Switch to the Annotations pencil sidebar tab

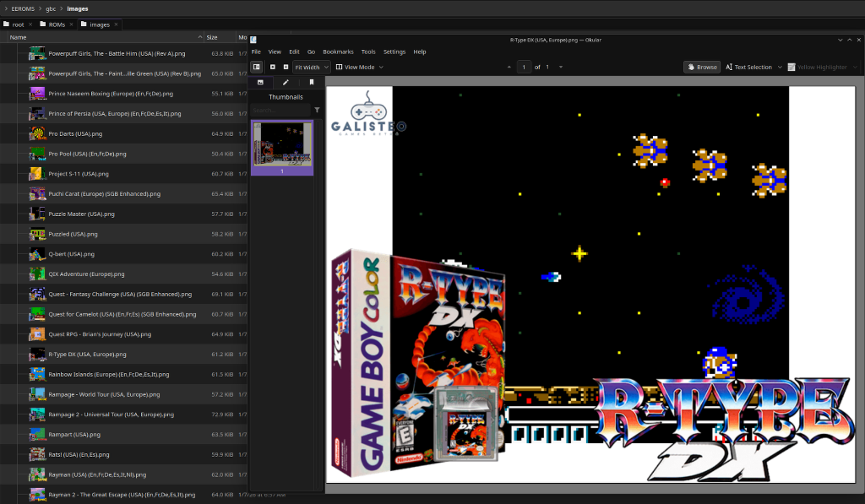[x=286, y=82]
